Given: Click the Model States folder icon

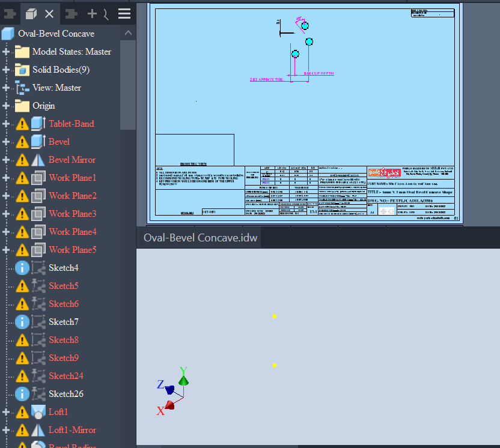Looking at the screenshot, I should (x=22, y=52).
